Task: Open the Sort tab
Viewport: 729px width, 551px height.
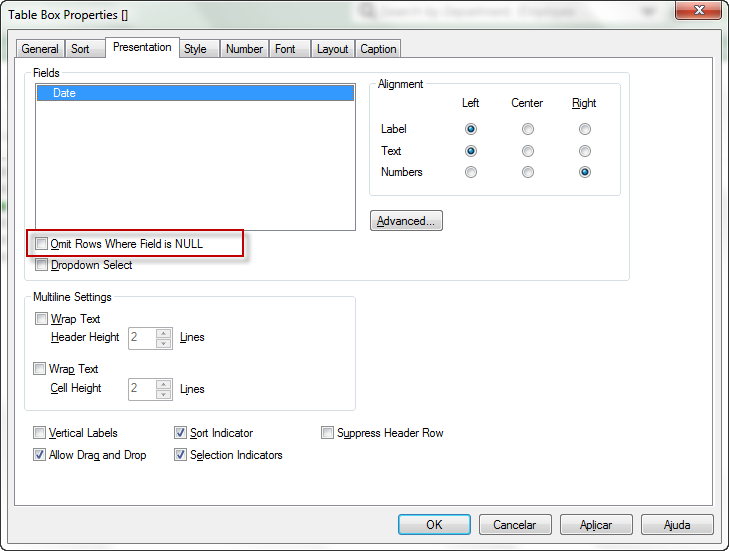Action: point(84,49)
